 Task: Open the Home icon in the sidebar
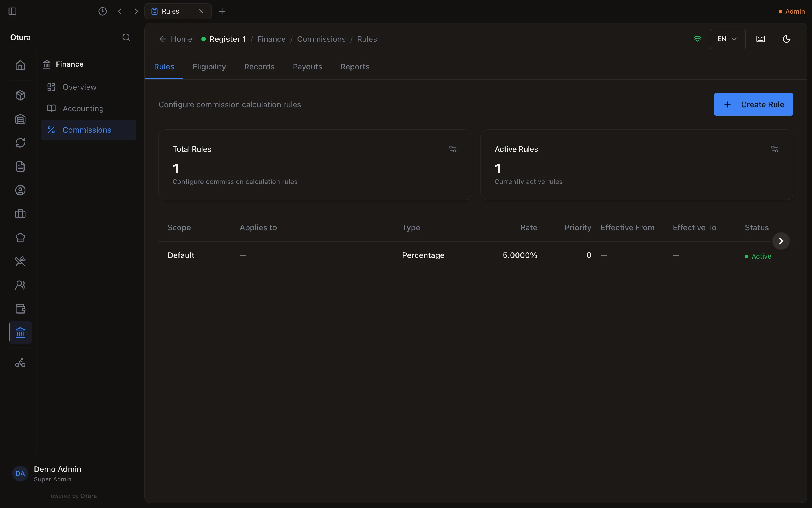[x=20, y=65]
